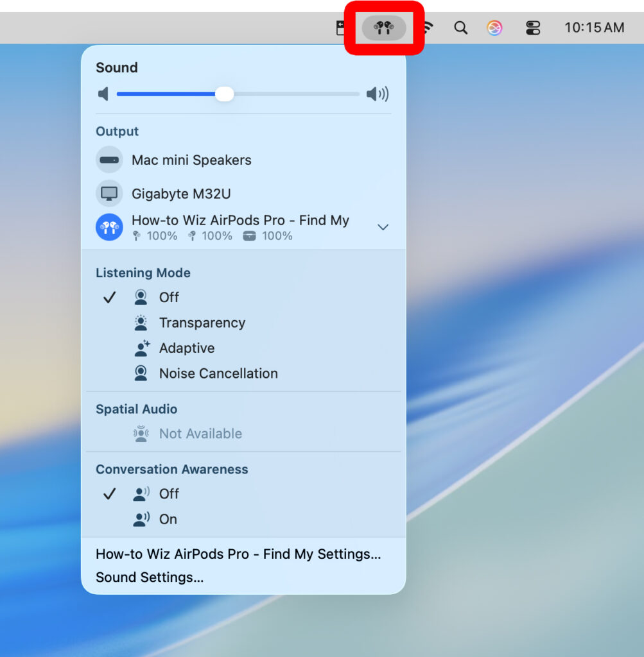644x657 pixels.
Task: Select Mac mini Speakers output device icon
Action: 109,160
